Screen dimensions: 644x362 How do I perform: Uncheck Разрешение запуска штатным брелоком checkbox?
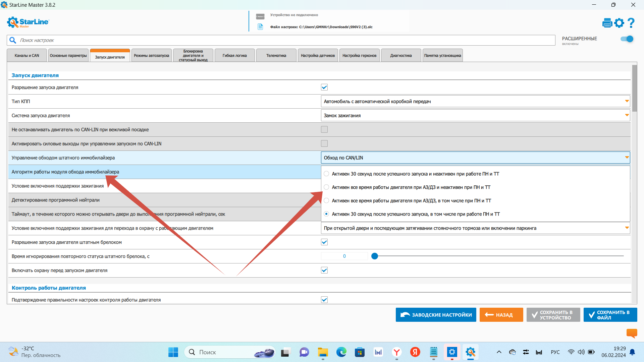pyautogui.click(x=324, y=242)
